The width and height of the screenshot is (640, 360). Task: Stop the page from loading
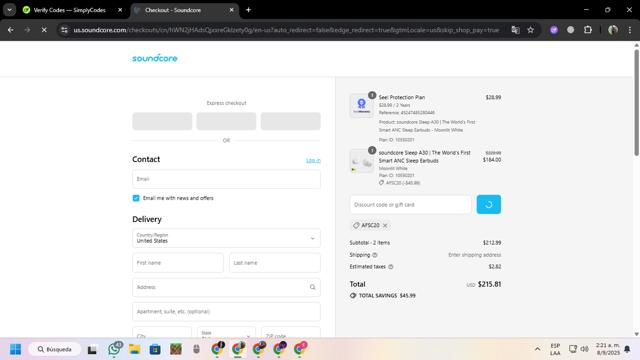point(44,30)
